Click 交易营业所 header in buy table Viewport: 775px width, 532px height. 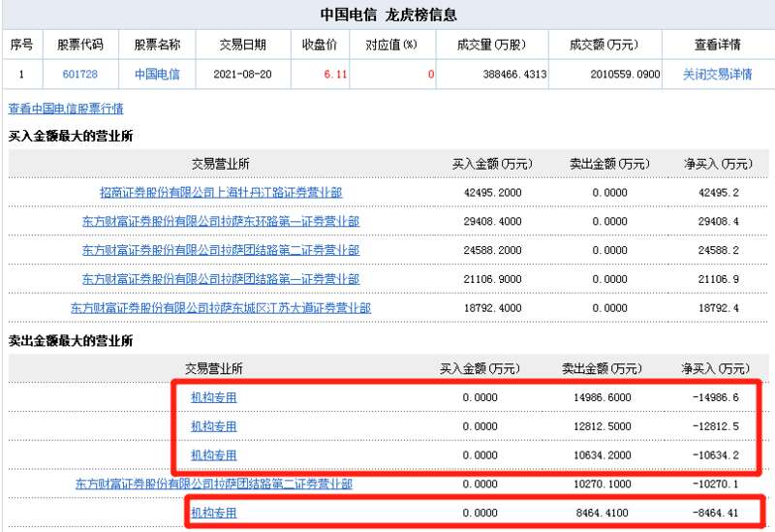pyautogui.click(x=221, y=164)
